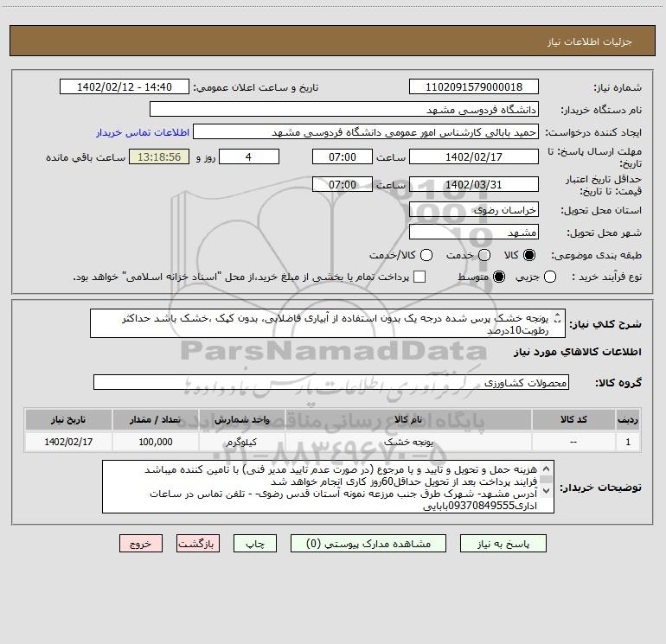This screenshot has width=666, height=644.
Task: Select the کالا radio button
Action: click(x=529, y=255)
